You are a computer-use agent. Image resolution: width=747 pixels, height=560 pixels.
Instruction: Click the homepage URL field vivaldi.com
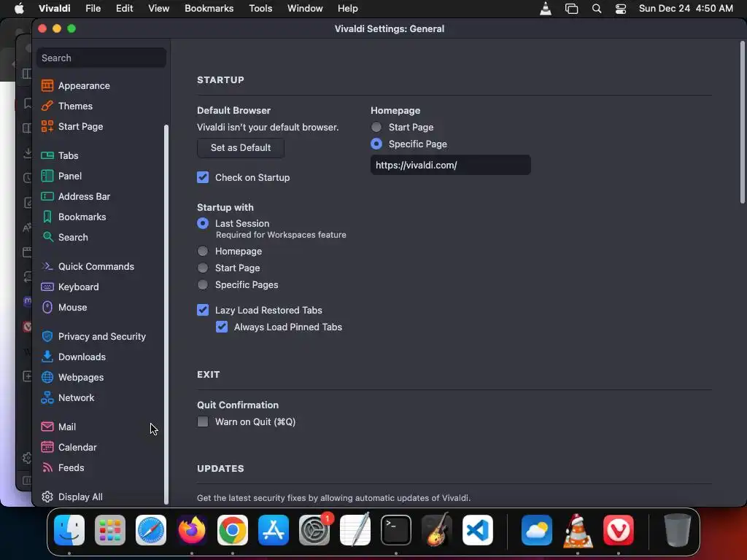click(x=451, y=165)
